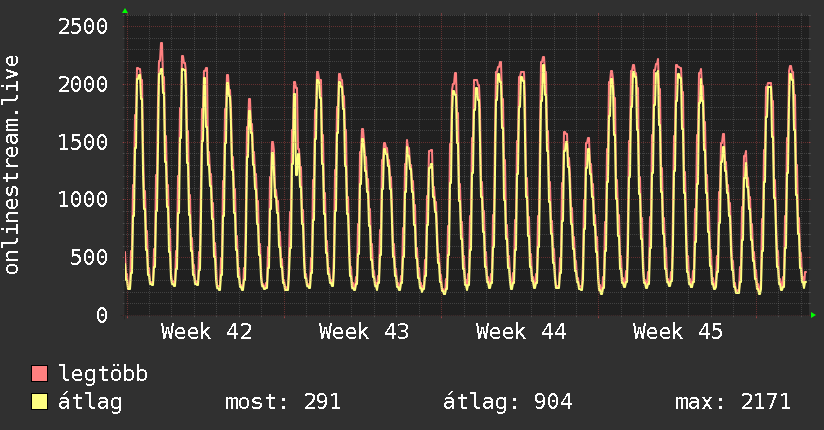Click the Week 45 axis label
This screenshot has height=430, width=824.
point(678,332)
